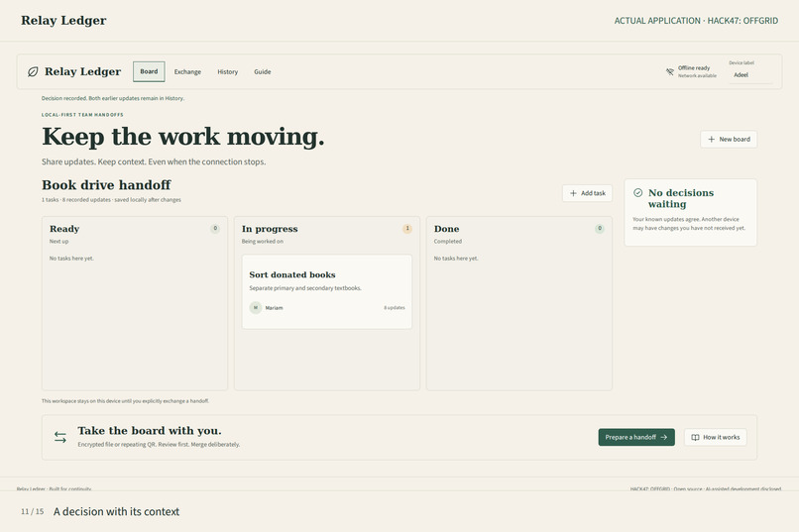Open the Exchange tab

[x=187, y=71]
